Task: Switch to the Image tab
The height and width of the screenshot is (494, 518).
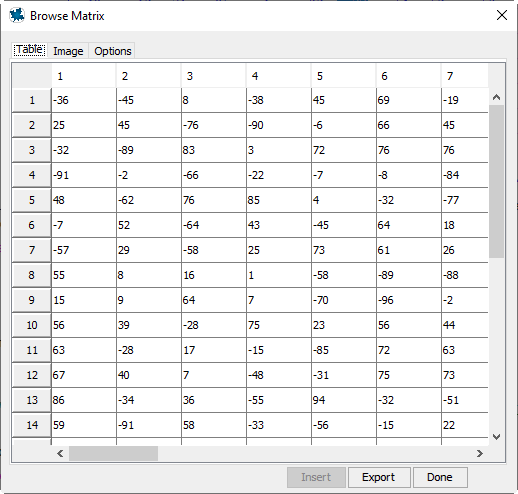Action: click(68, 51)
